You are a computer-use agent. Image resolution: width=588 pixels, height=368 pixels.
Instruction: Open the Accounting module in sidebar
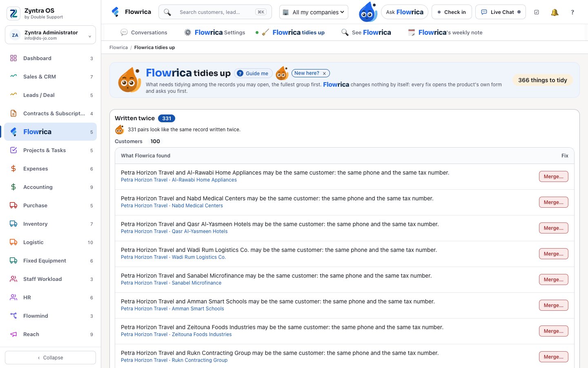click(50, 187)
